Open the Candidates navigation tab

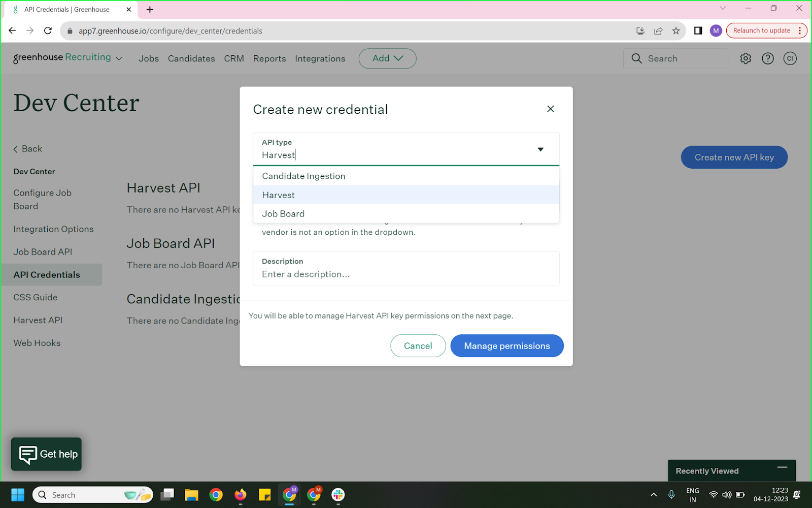[191, 59]
